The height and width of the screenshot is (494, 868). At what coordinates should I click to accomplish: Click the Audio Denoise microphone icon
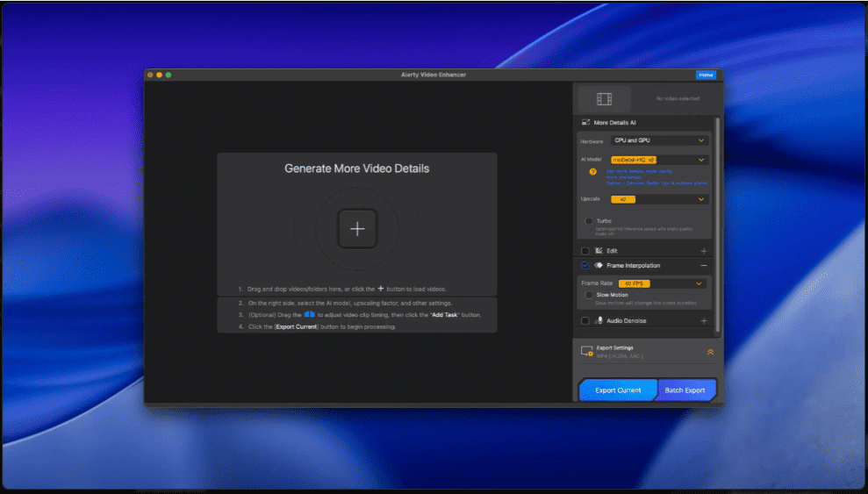599,320
